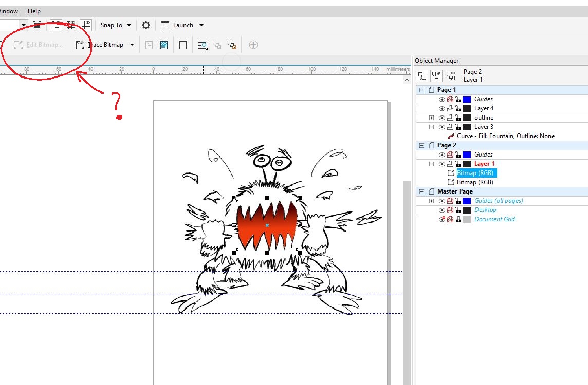Open the Help menu

(34, 11)
